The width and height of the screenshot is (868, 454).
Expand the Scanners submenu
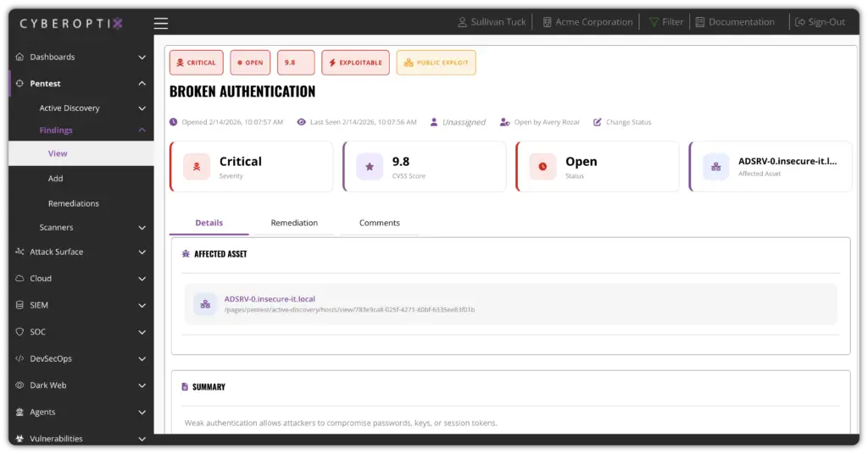(142, 227)
